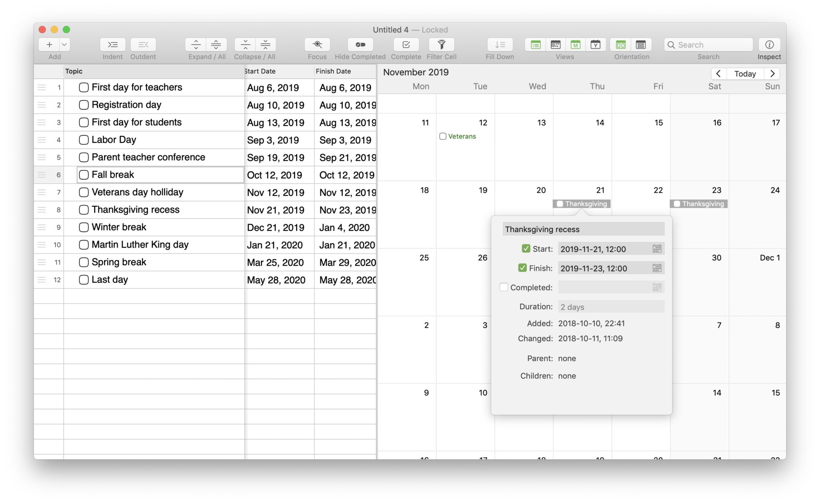Switch to the month calendar view icon
The width and height of the screenshot is (820, 504).
[x=575, y=44]
